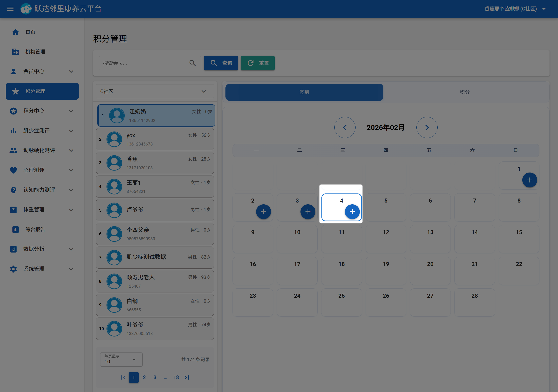
Task: Click the platform elephant logo
Action: click(x=26, y=9)
